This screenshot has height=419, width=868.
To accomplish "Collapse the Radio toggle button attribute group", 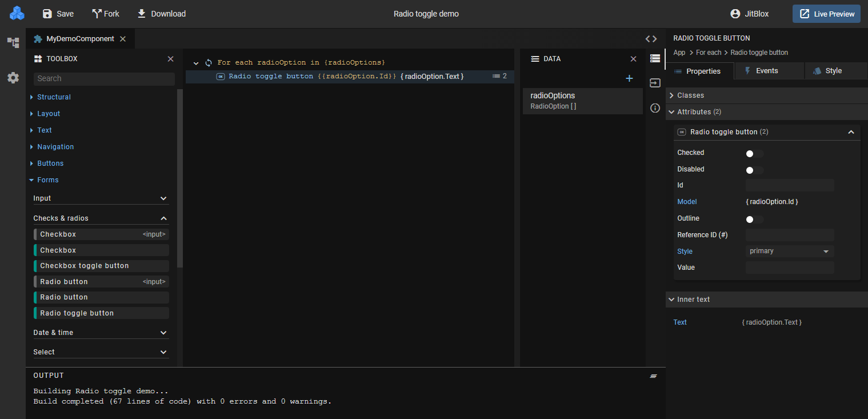I will pyautogui.click(x=851, y=132).
